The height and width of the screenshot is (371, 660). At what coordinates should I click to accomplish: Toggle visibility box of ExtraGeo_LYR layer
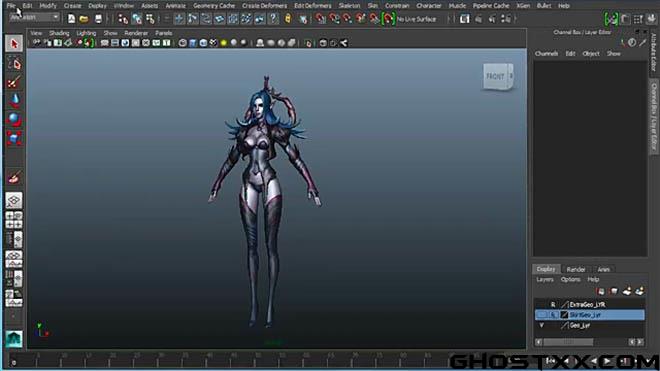(x=542, y=304)
